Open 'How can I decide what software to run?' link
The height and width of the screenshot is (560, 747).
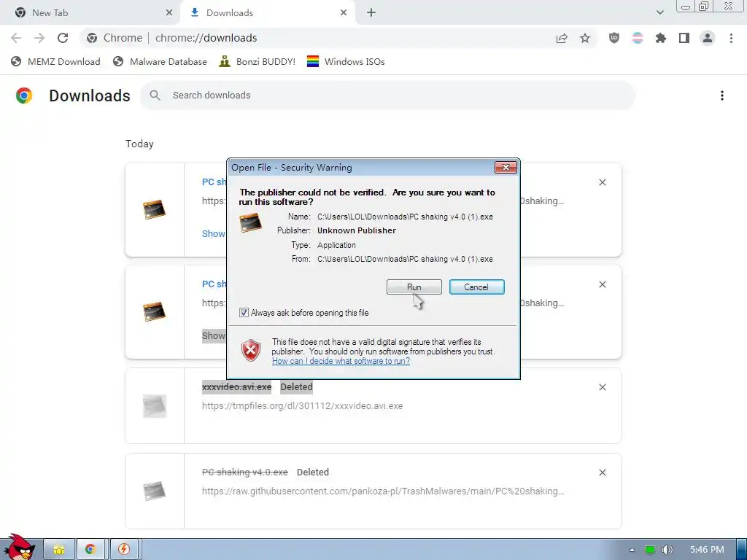341,361
